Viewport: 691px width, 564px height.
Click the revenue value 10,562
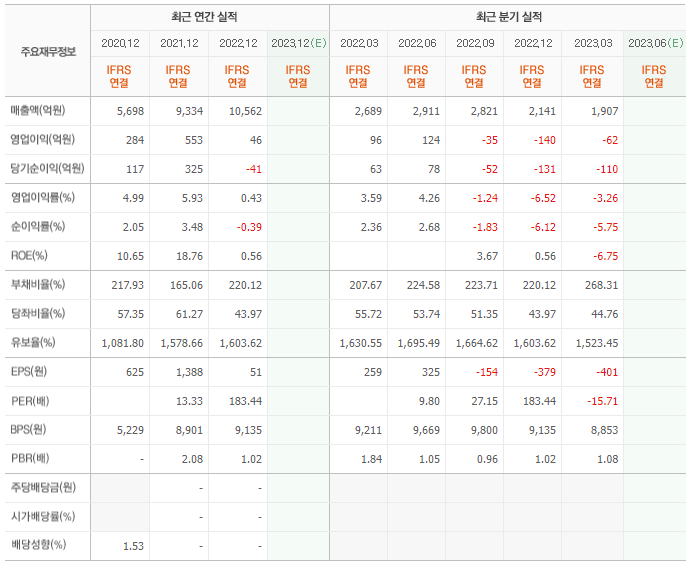(x=245, y=111)
